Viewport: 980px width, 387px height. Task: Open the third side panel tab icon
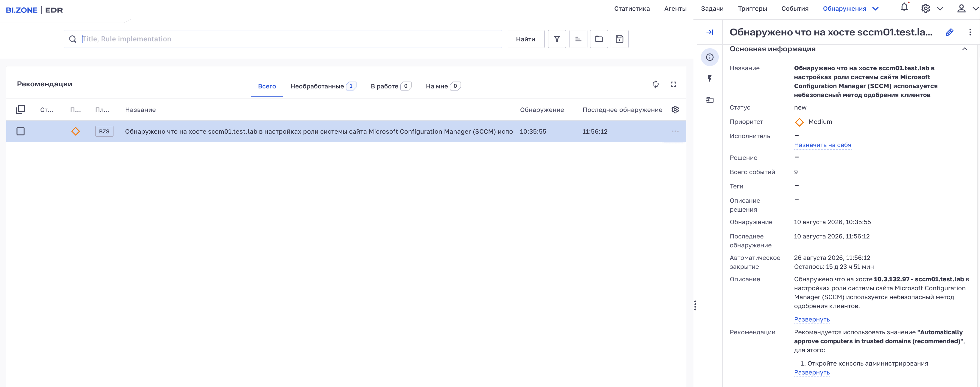tap(710, 100)
